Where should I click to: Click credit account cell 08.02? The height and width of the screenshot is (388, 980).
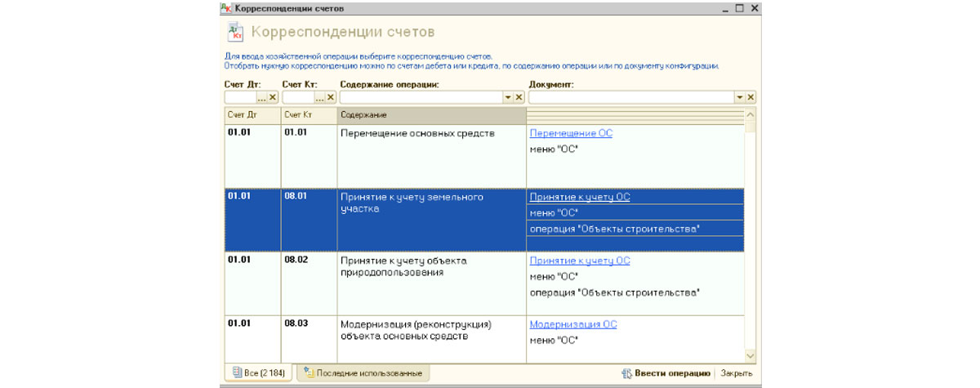(x=309, y=283)
